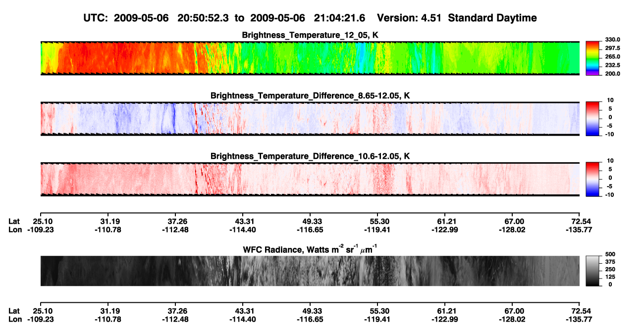Click the -5 label on the 10.6-12.05 color bar
Image resolution: width=644 pixels, height=330 pixels.
608,186
